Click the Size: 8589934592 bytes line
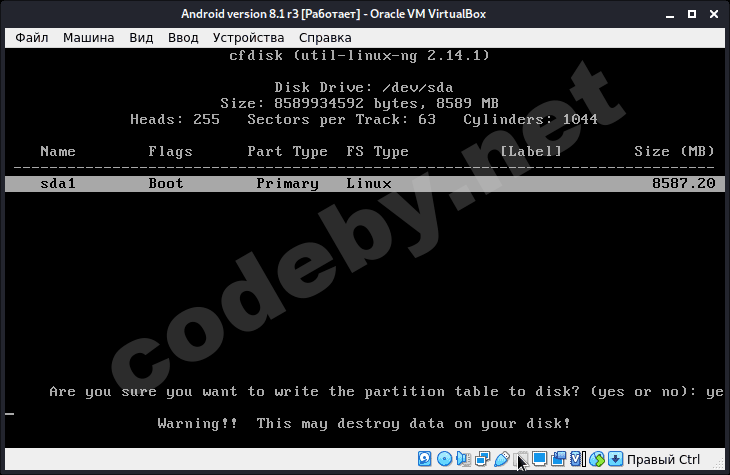 (359, 103)
